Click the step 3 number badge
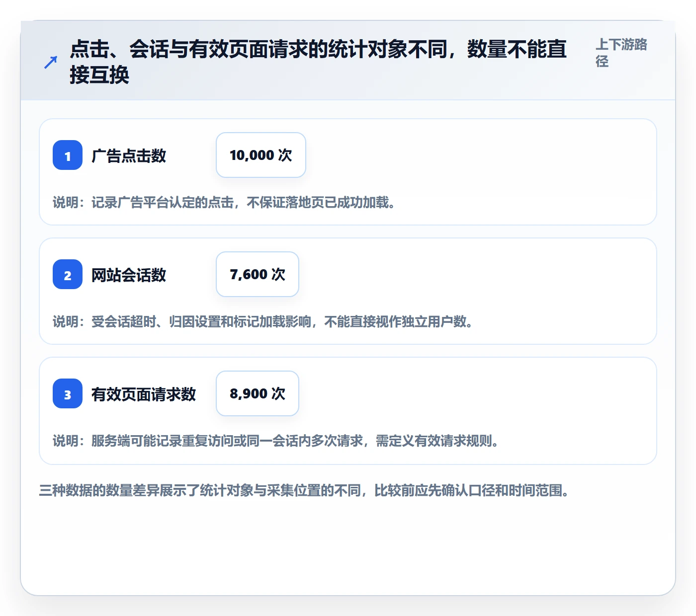The height and width of the screenshot is (616, 696). (68, 393)
